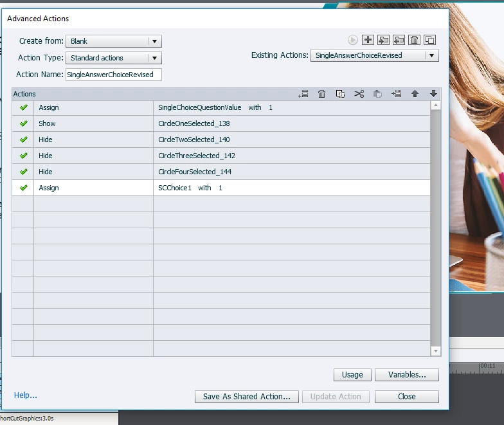Click the CircleOneSelected_138 cell
Image resolution: width=504 pixels, height=425 pixels.
coord(292,123)
